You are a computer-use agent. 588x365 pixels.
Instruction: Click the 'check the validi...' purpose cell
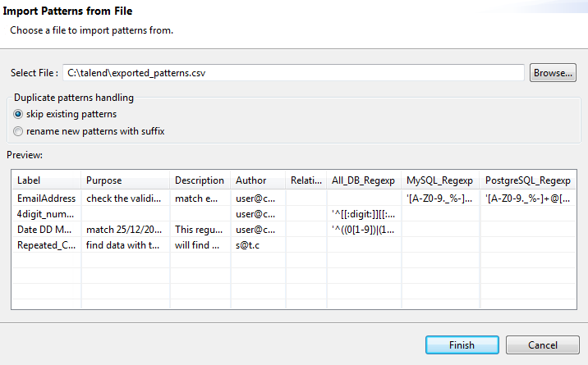point(126,198)
